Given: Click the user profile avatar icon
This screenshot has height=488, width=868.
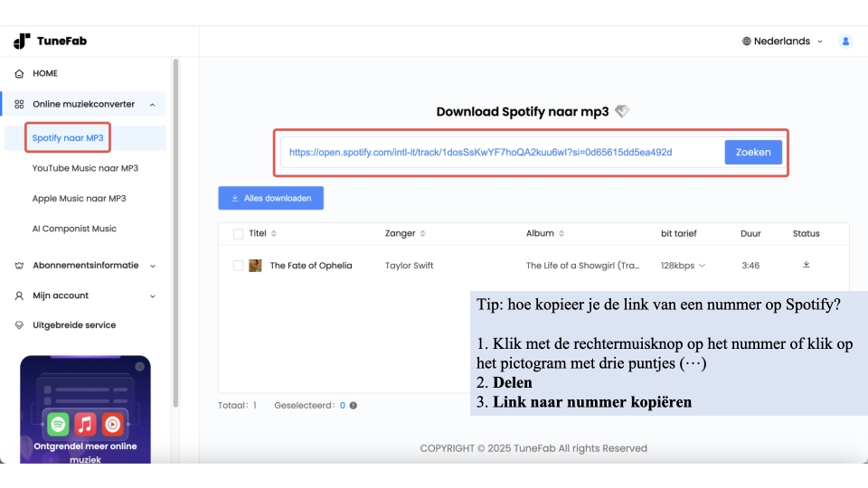Looking at the screenshot, I should 845,41.
